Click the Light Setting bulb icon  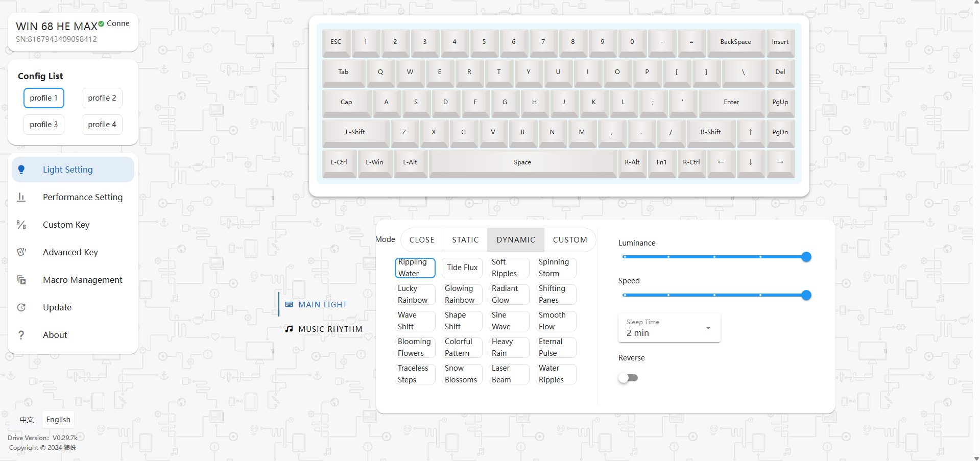[21, 169]
